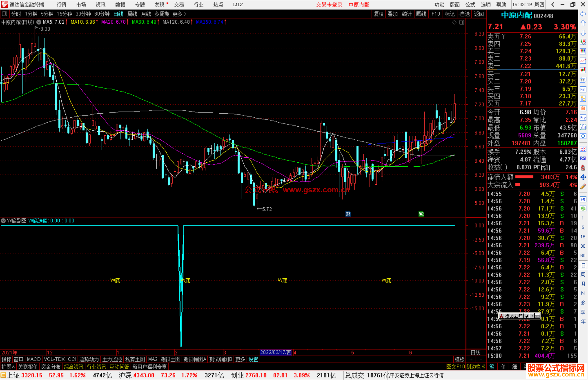Click the 减 marker on the chart timeline

point(421,214)
